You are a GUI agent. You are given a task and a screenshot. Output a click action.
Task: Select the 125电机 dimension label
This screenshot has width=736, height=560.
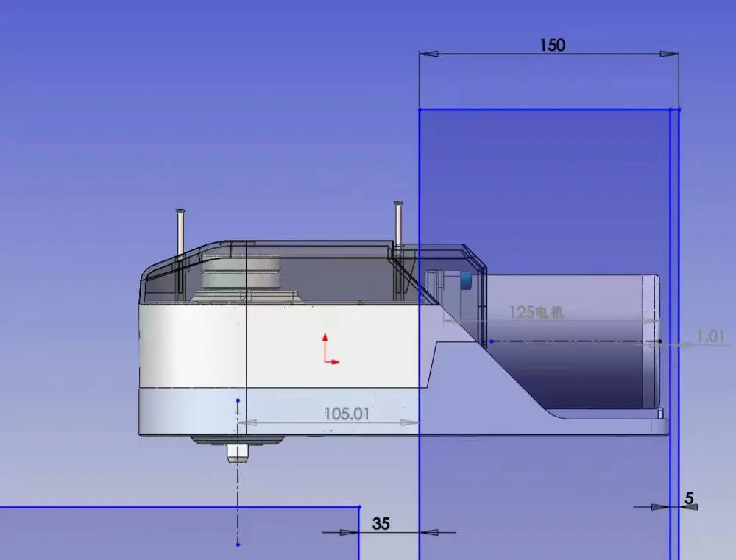[536, 312]
